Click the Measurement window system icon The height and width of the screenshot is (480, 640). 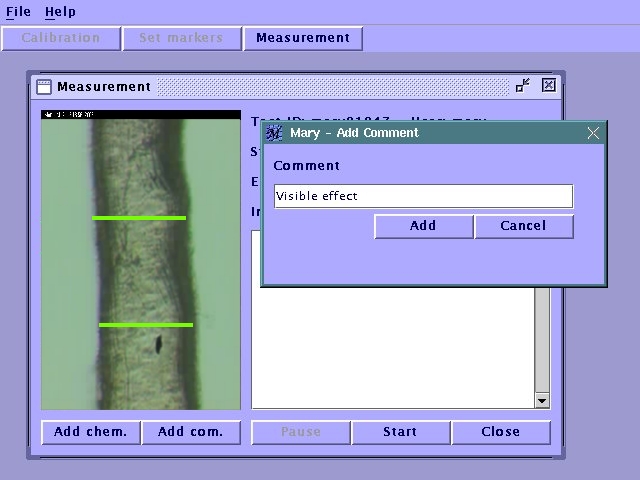click(x=44, y=87)
